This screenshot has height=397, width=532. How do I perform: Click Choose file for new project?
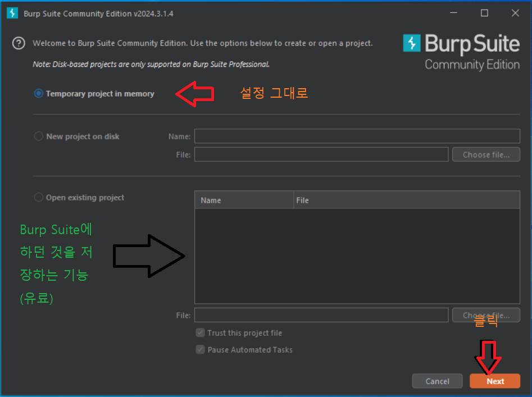click(x=486, y=154)
